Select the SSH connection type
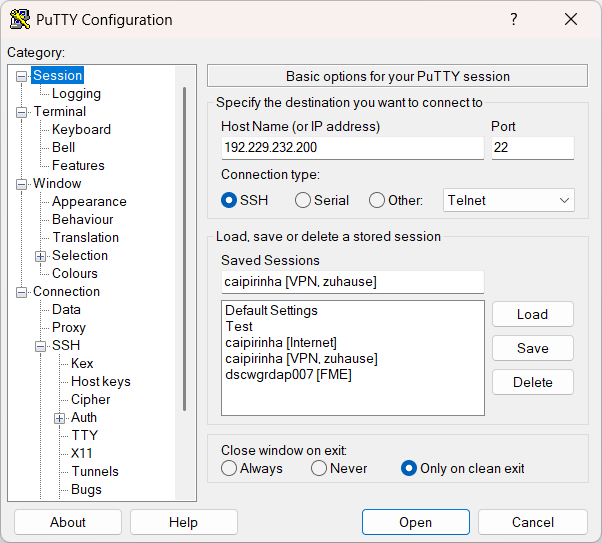This screenshot has height=543, width=602. click(229, 200)
